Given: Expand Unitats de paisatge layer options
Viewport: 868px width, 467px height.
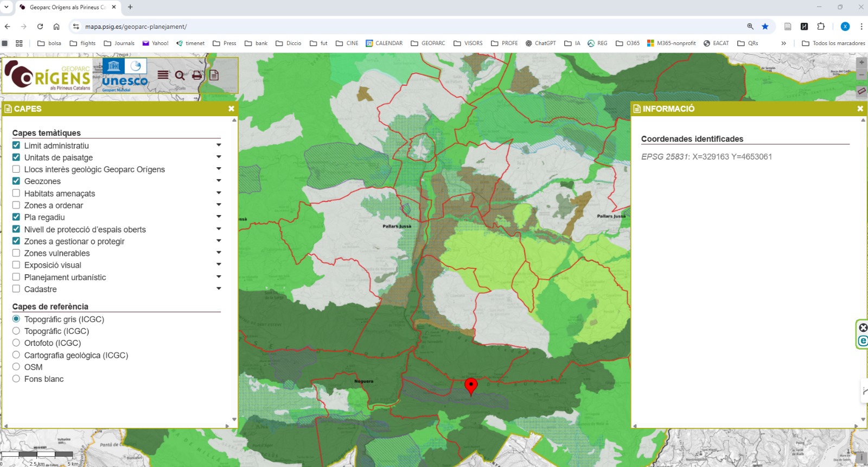Looking at the screenshot, I should pyautogui.click(x=219, y=157).
